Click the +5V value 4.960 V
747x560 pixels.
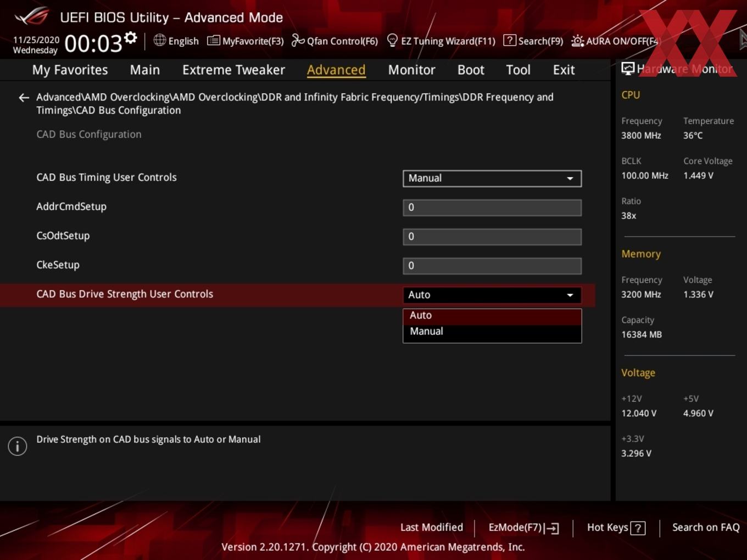pyautogui.click(x=698, y=413)
